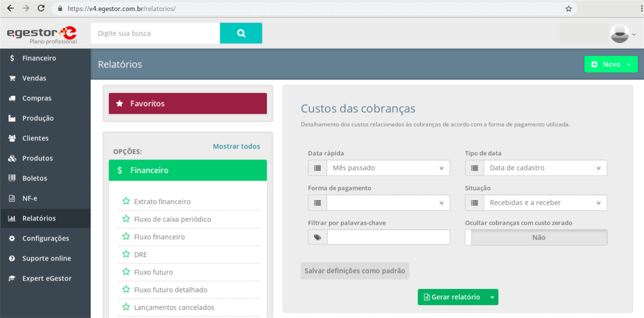
Task: Click the green Novo button
Action: tap(611, 64)
